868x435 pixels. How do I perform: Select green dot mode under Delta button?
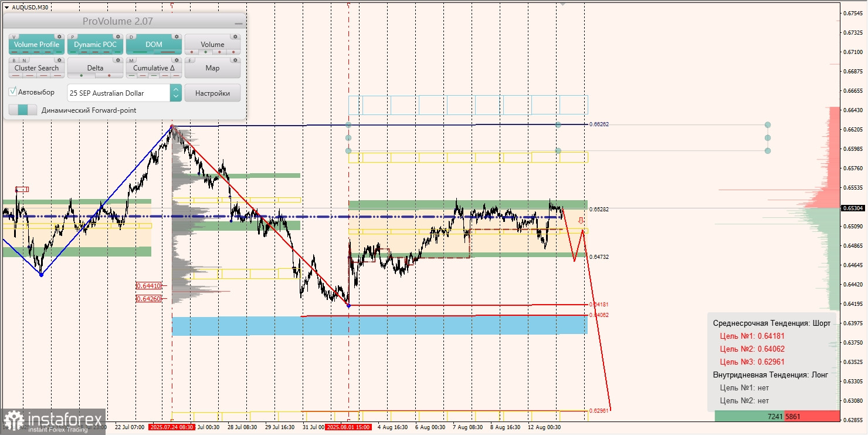[81, 76]
